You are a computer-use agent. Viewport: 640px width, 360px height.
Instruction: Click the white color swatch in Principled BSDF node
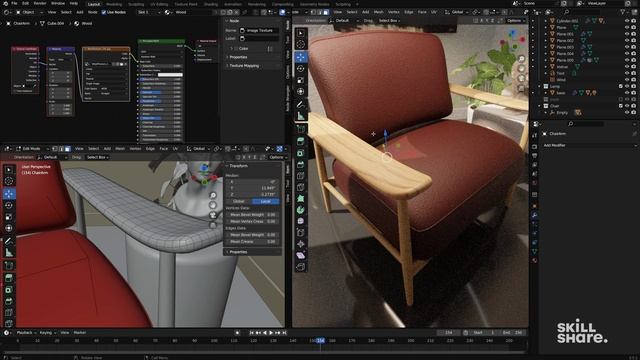click(170, 75)
